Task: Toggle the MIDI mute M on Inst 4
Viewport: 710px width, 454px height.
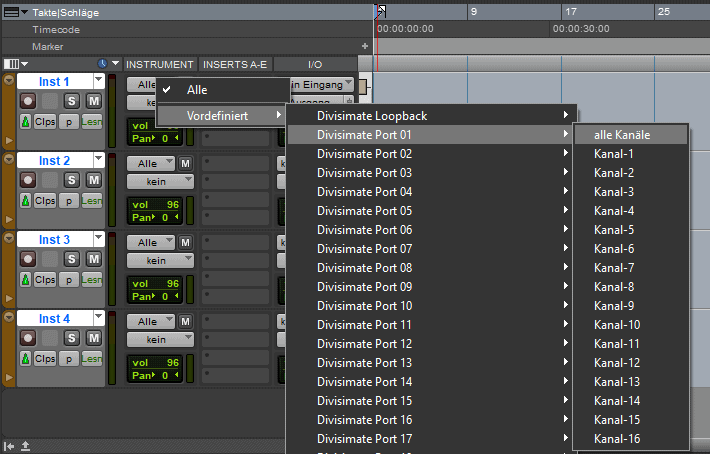Action: (x=185, y=321)
